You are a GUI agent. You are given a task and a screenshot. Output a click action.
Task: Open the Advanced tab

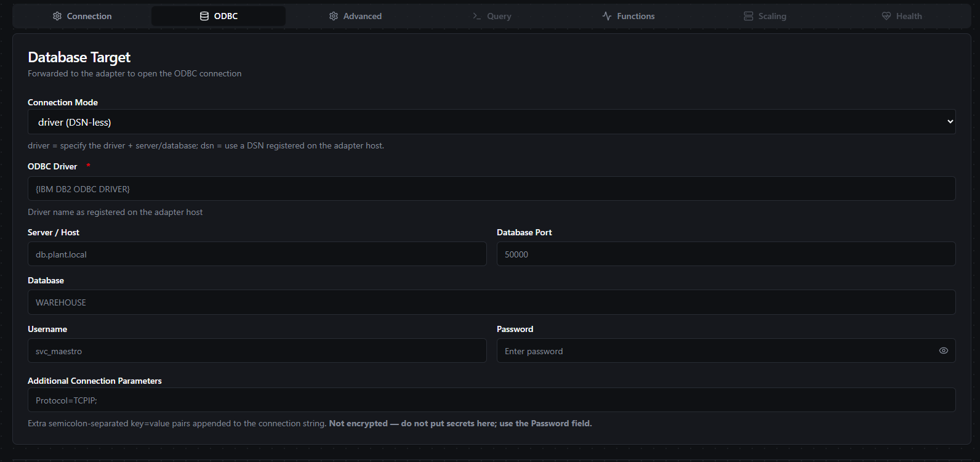coord(355,16)
